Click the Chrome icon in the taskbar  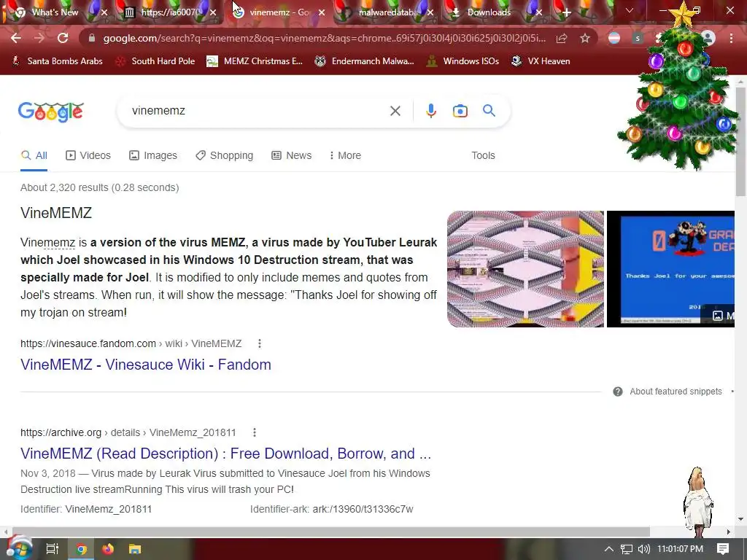(82, 549)
